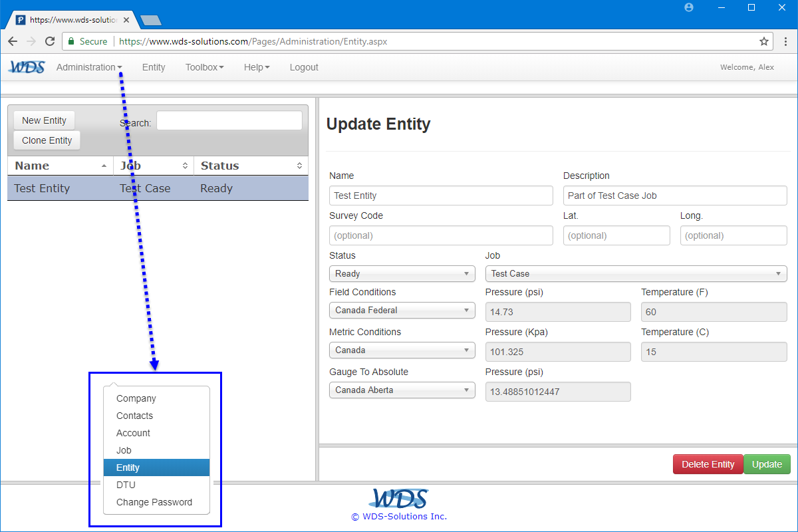Click the Survey Code field
The height and width of the screenshot is (532, 798).
tap(441, 235)
